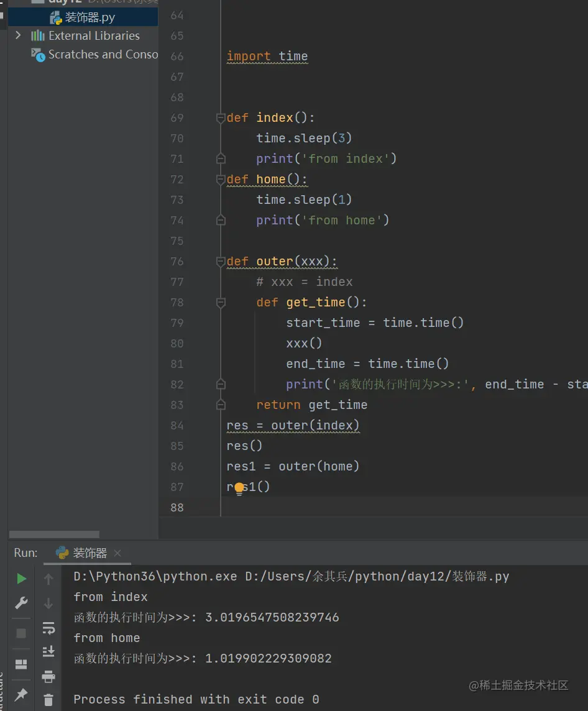Click 'res1 = outer(home)' line
The height and width of the screenshot is (711, 588).
click(293, 466)
